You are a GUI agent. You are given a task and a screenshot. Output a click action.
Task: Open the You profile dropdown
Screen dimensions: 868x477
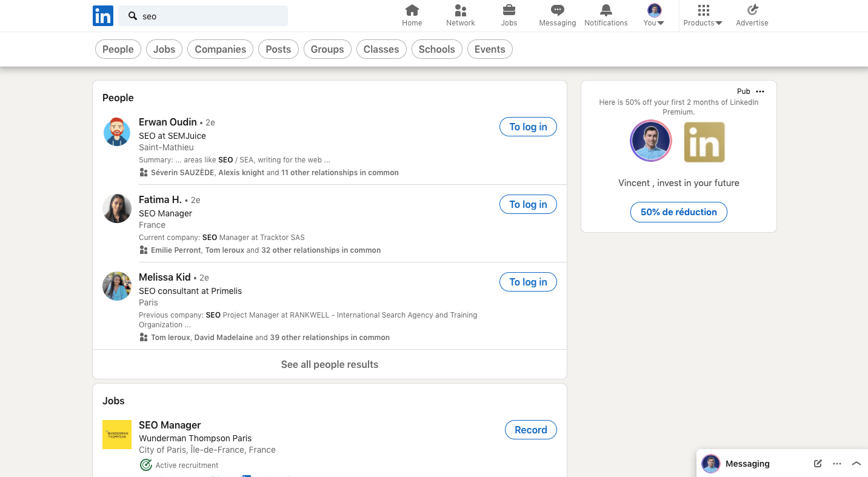pos(654,16)
